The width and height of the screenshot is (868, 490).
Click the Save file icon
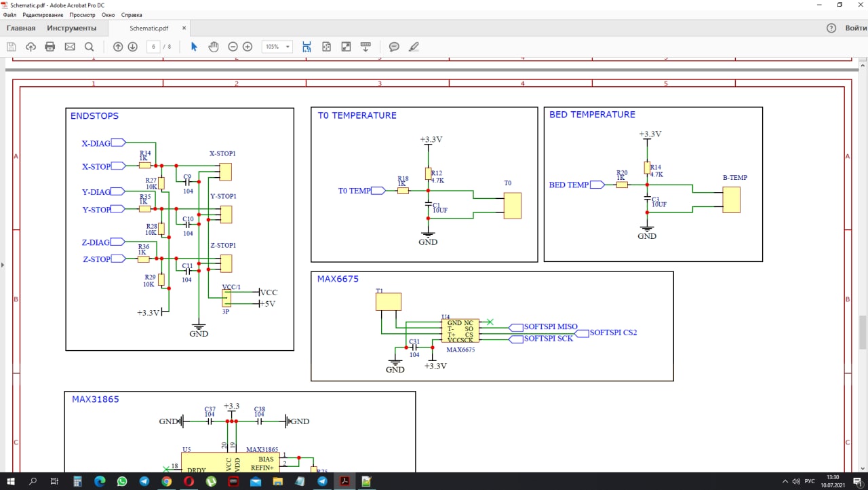(x=11, y=47)
